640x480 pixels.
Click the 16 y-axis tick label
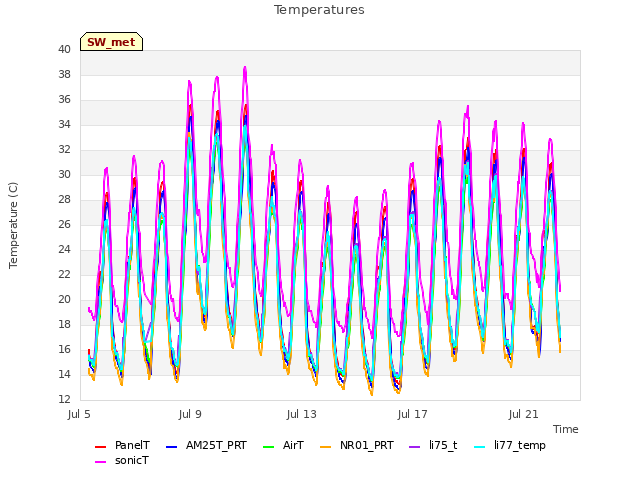pyautogui.click(x=64, y=349)
